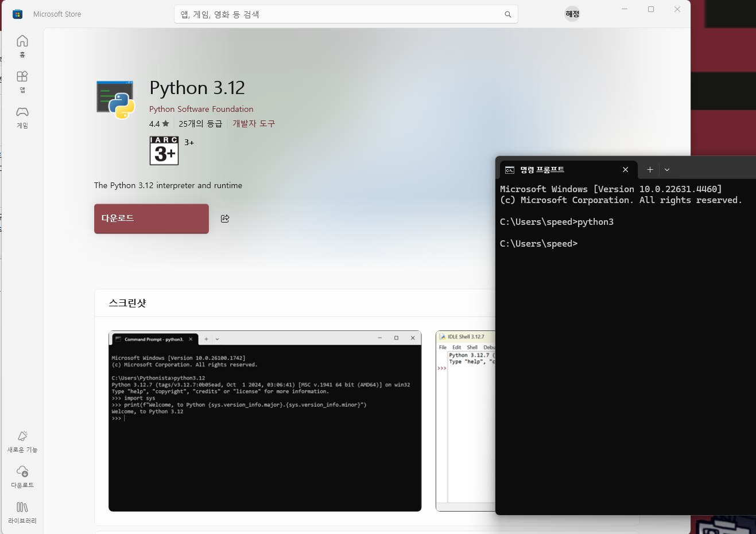The height and width of the screenshot is (534, 756).
Task: Click the search magnifier icon
Action: coord(507,14)
